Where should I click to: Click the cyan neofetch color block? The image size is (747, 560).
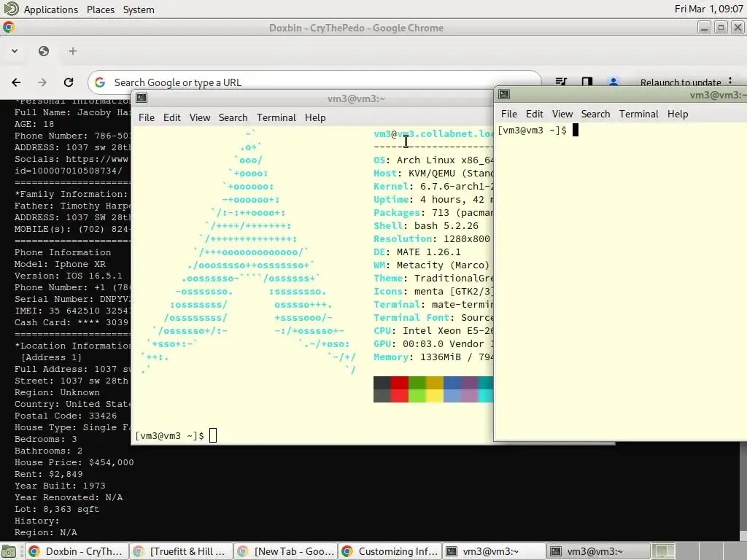(x=486, y=389)
